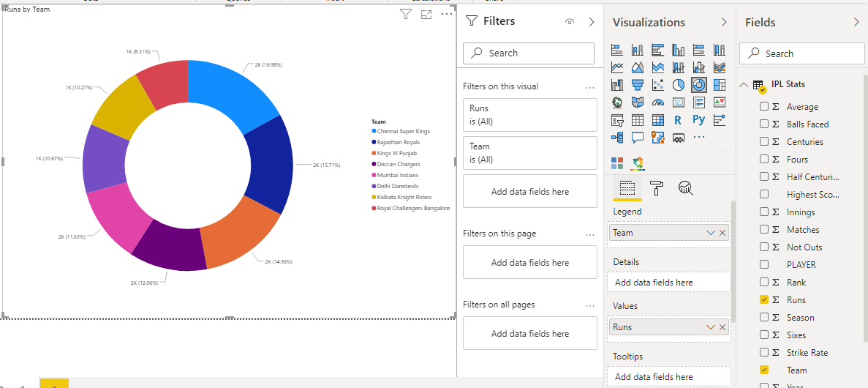Select the Pie chart visual
Screen dimensions: 868x388
[679, 85]
